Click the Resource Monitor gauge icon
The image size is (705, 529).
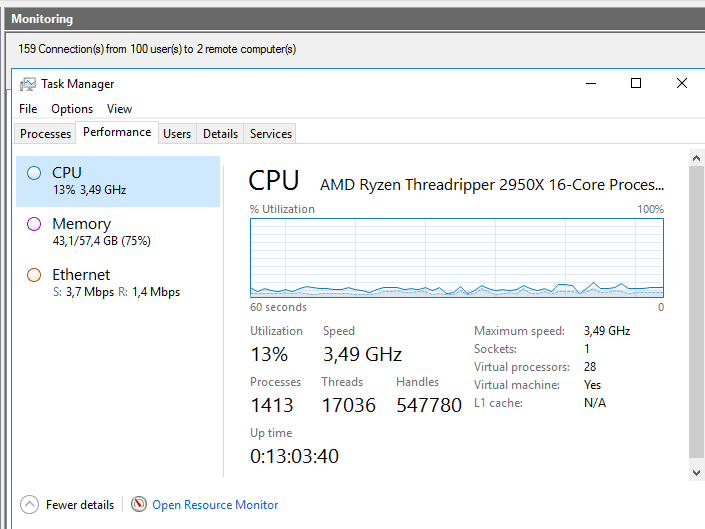coord(138,505)
